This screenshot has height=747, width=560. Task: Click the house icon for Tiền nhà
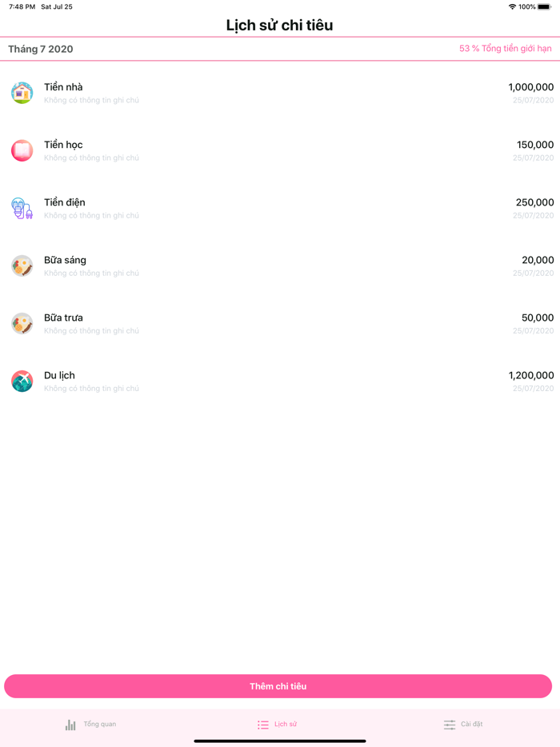[22, 93]
